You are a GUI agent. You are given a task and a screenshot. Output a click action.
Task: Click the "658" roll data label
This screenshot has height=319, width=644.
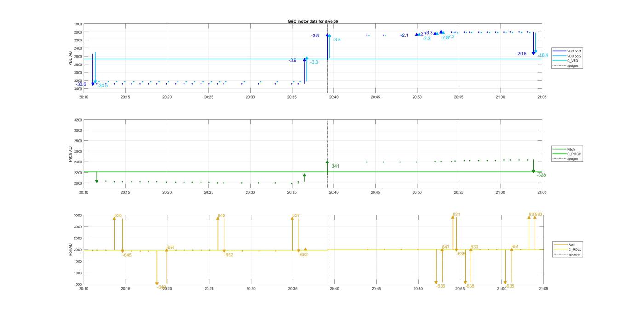[x=170, y=248]
